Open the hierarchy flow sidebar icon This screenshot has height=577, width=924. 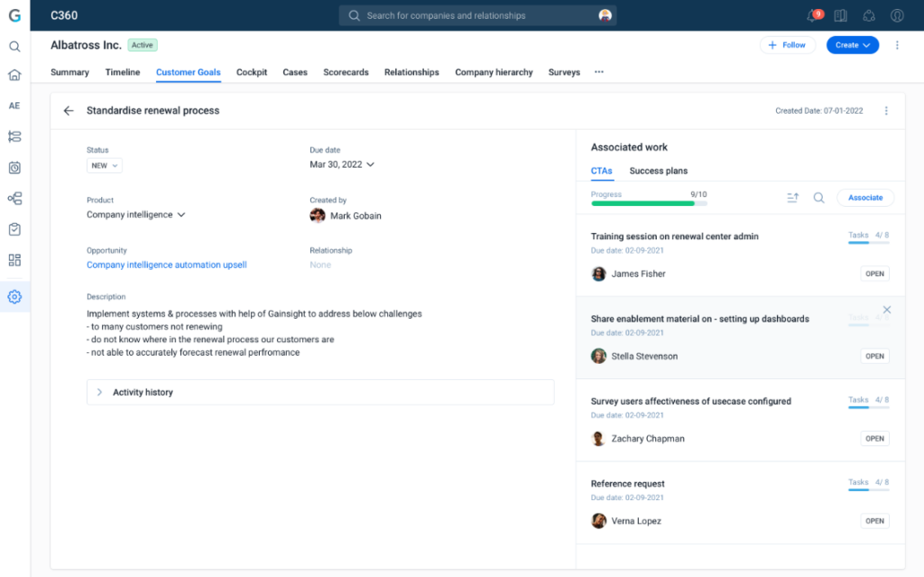point(14,199)
